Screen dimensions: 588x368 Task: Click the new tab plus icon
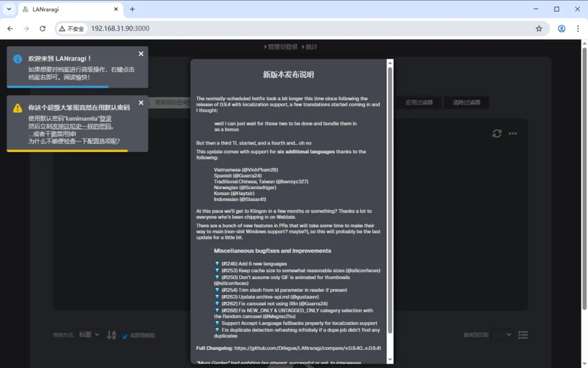coord(132,9)
